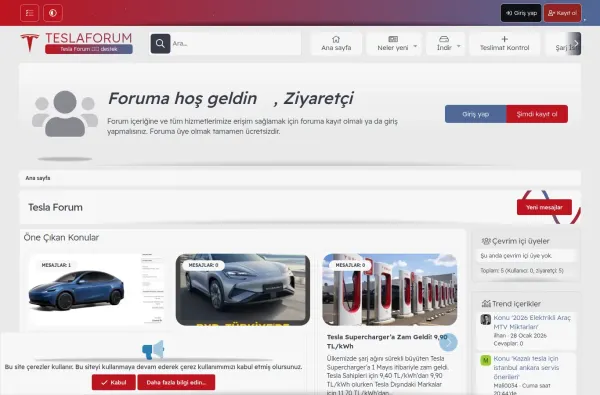Click the Tesla Forum section title
The width and height of the screenshot is (600, 395).
[55, 207]
